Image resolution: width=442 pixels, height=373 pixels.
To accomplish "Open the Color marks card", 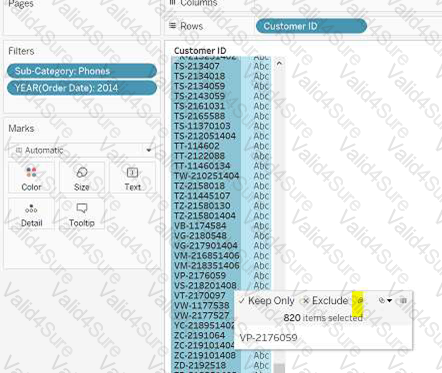I will tap(31, 178).
